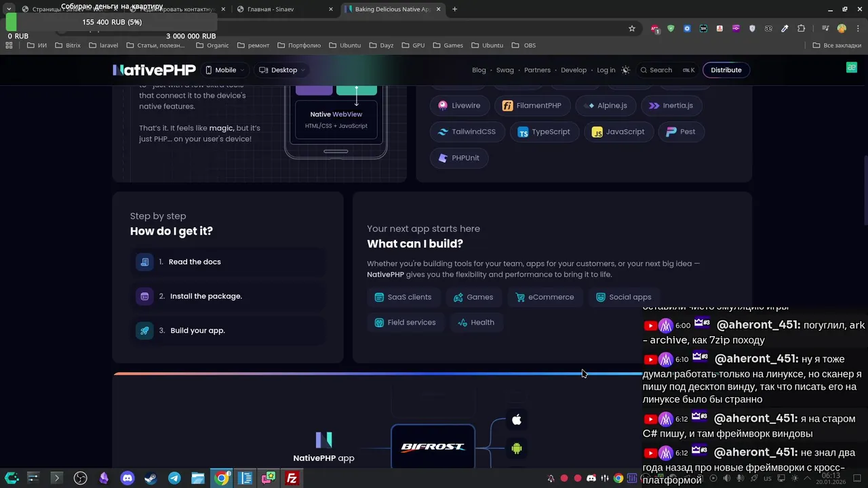Viewport: 868px width, 488px height.
Task: Expand the Bitrix bookmarks folder
Action: pyautogui.click(x=68, y=45)
